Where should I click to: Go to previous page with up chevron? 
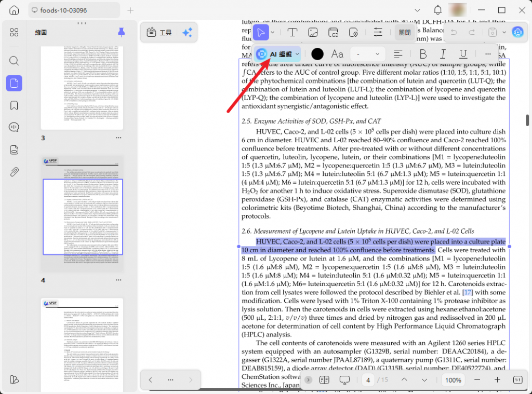coord(404,380)
